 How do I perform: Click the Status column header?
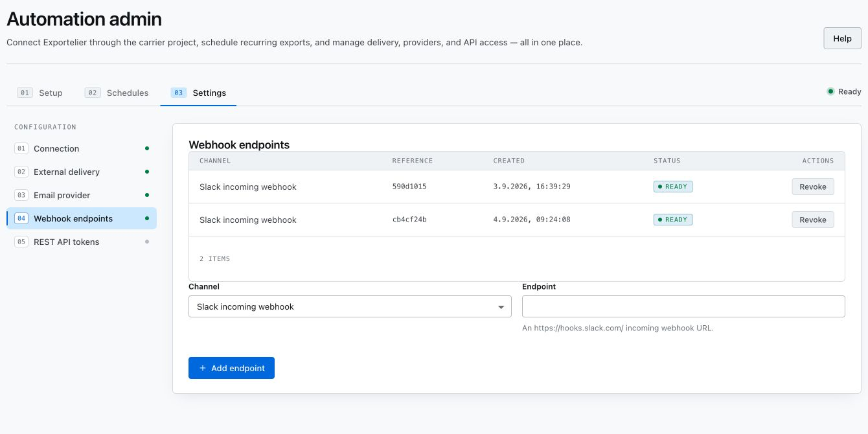point(667,161)
